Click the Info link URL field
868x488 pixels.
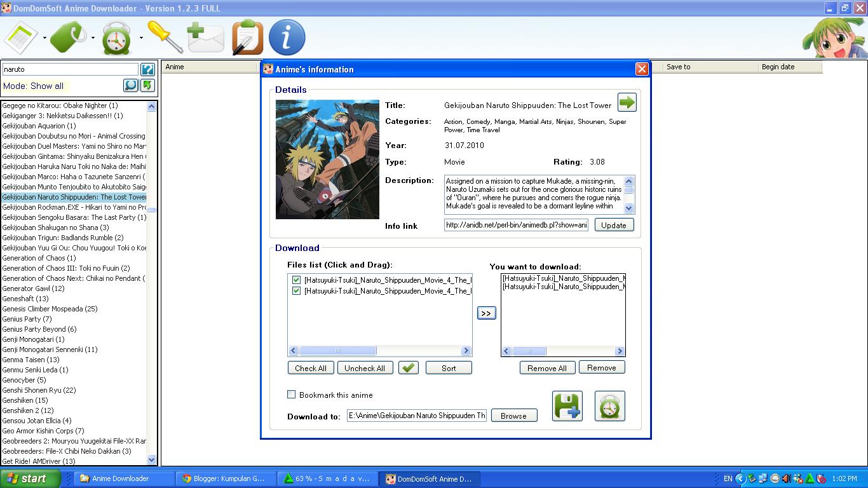[x=516, y=225]
